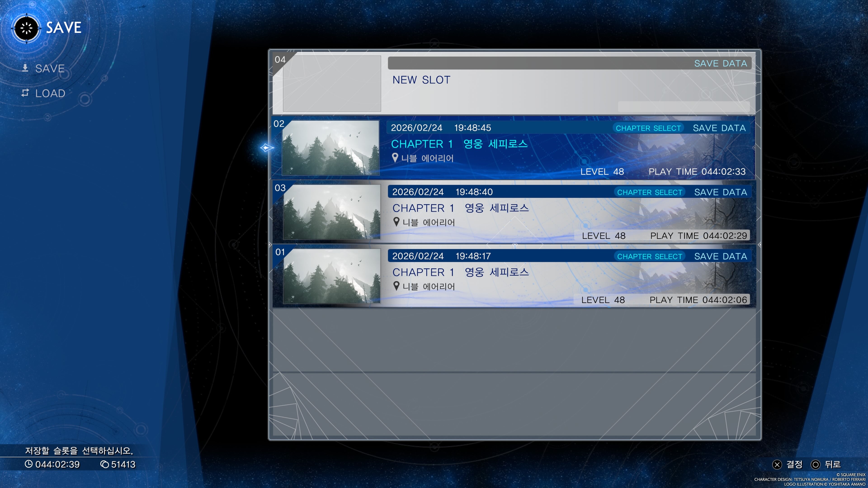The width and height of the screenshot is (868, 488).
Task: Click location pin icon in slot 02
Action: click(395, 158)
